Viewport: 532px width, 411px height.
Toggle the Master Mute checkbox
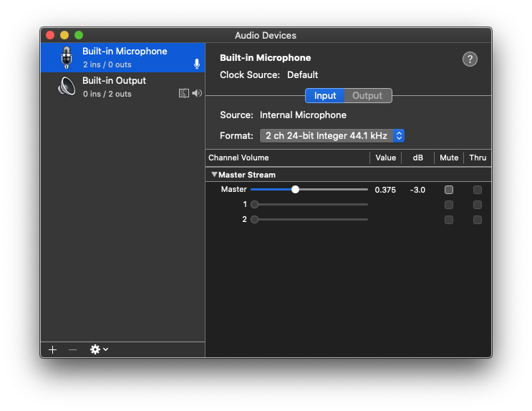pyautogui.click(x=448, y=190)
